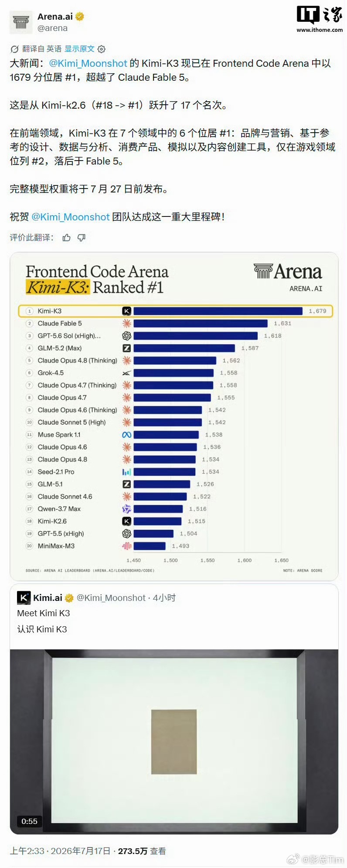Viewport: 347px width, 868px height.
Task: Click the Kimi-K3 logo in leaderboard row
Action: point(126,311)
